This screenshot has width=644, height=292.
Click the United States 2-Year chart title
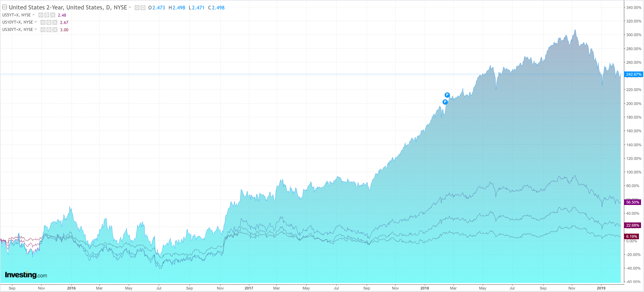[x=68, y=8]
